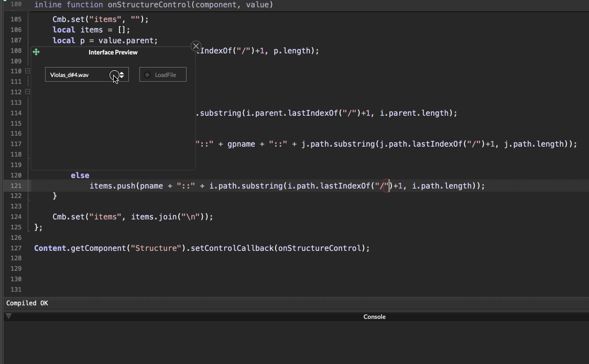Click 'p.length' on line 108

(x=292, y=51)
